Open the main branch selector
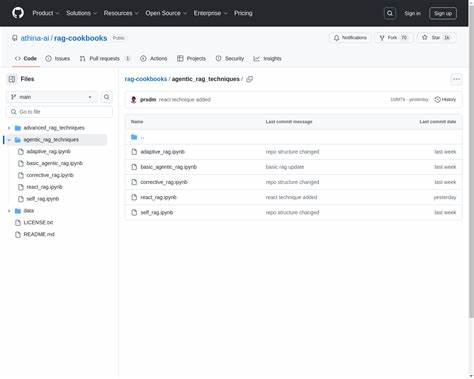 (52, 97)
